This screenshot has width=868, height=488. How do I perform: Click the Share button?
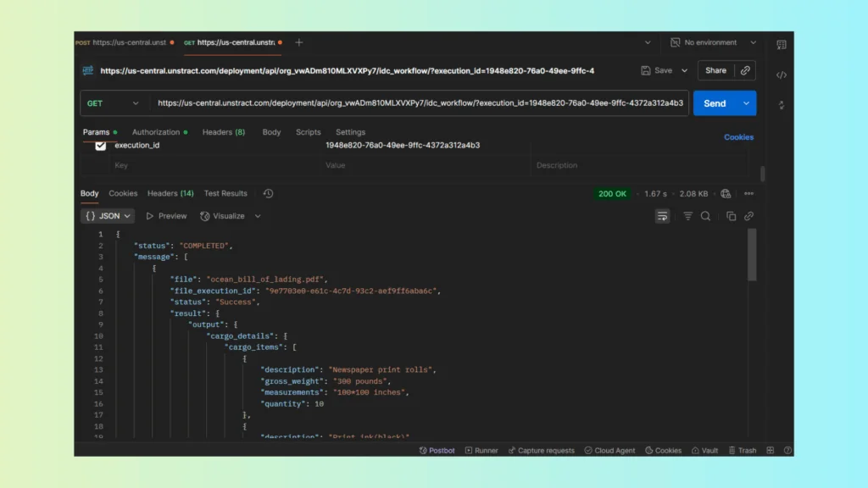(x=715, y=70)
